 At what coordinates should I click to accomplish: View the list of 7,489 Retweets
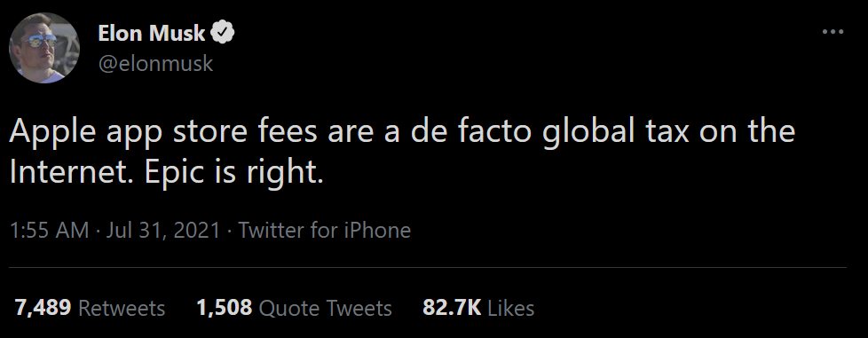[x=90, y=308]
